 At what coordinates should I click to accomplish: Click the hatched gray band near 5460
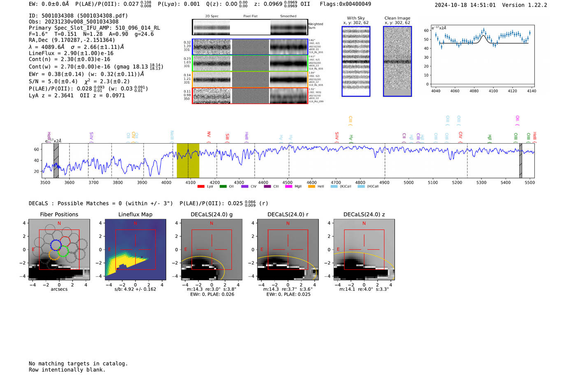click(x=520, y=160)
